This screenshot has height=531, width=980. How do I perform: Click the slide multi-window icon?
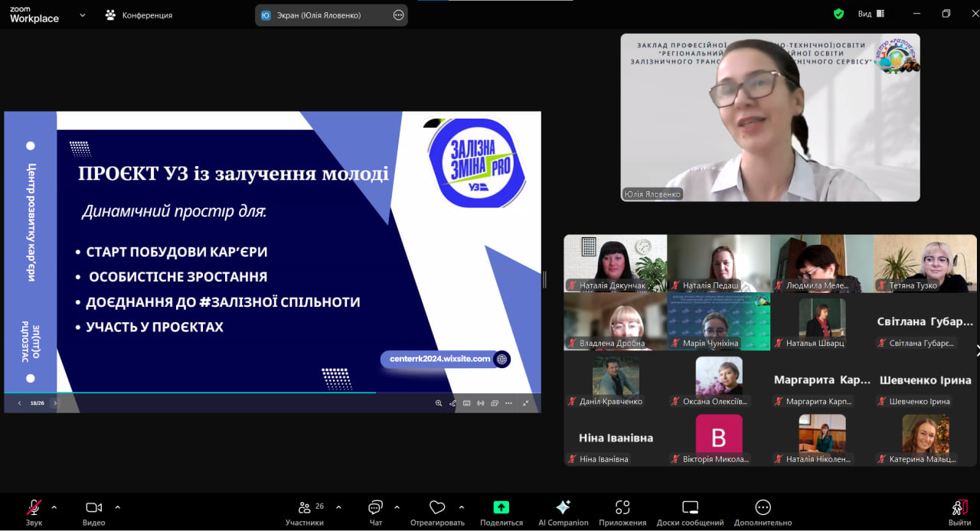pyautogui.click(x=495, y=402)
